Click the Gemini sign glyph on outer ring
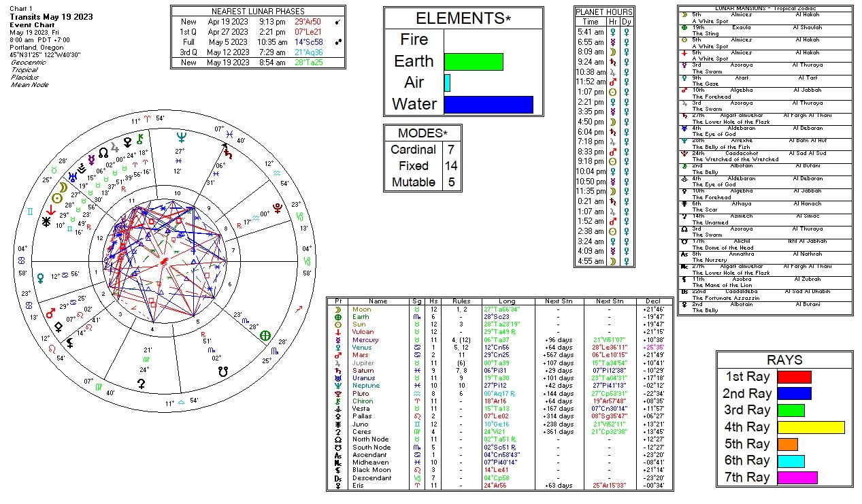This screenshot has width=862, height=504. (x=30, y=212)
